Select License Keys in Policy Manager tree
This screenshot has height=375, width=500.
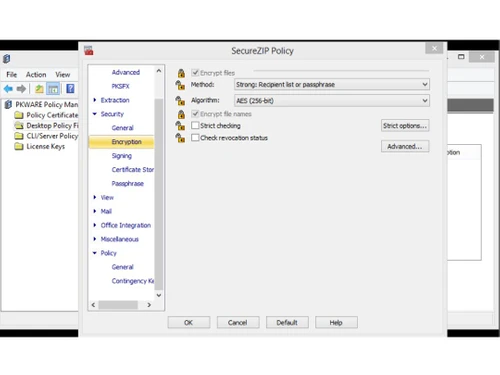tap(46, 146)
